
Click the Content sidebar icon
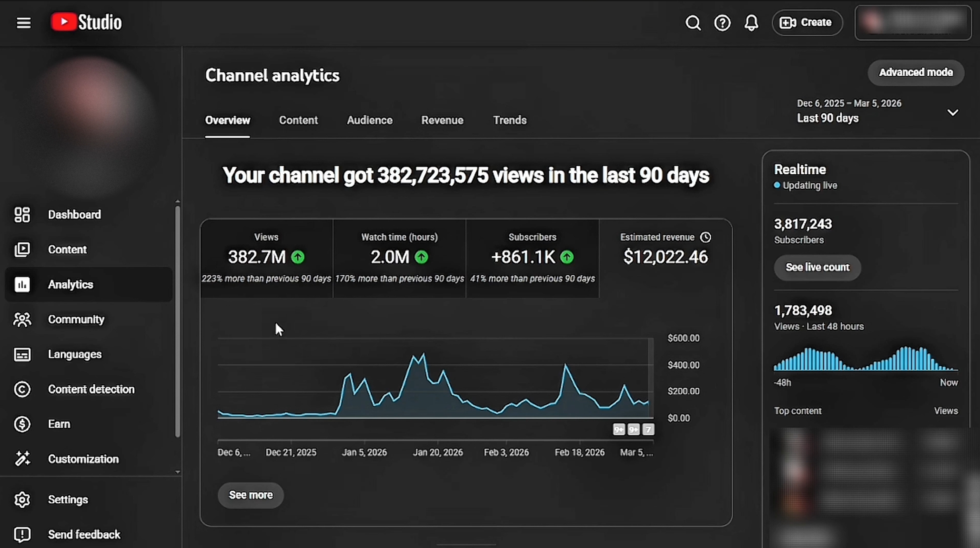coord(22,250)
